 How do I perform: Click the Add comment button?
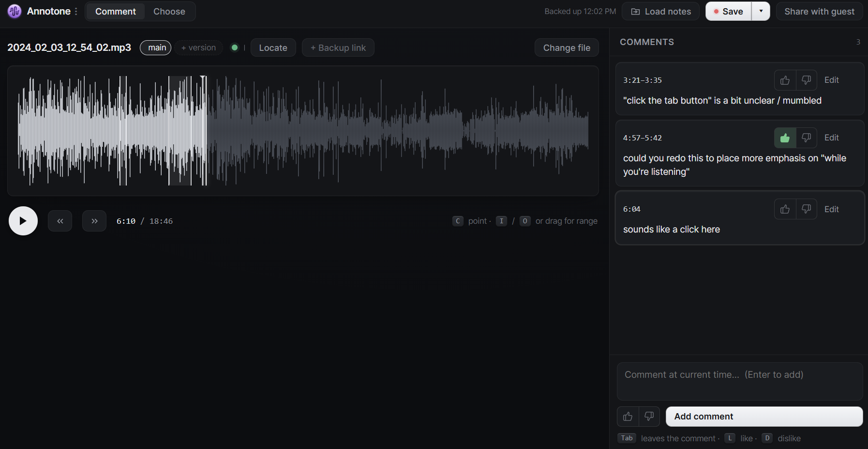coord(764,417)
